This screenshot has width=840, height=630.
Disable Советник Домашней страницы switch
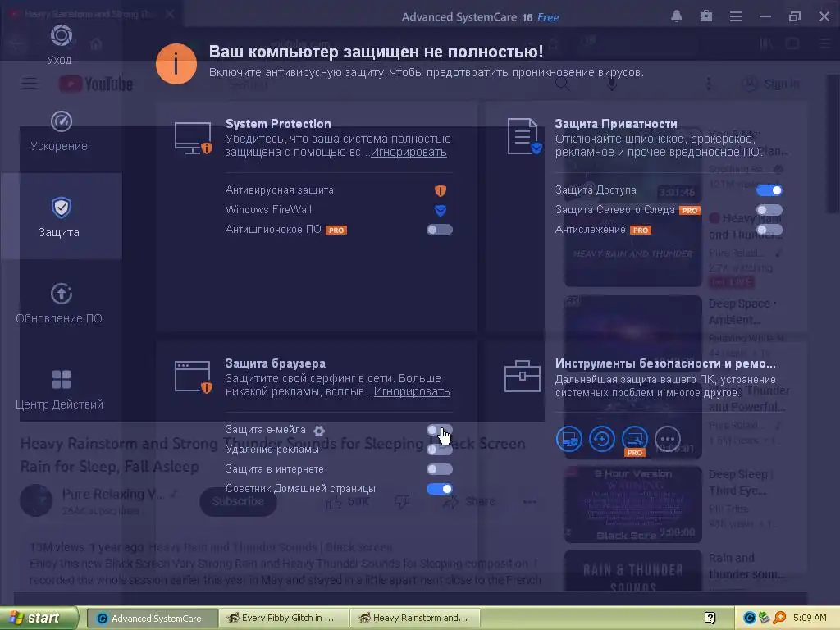[440, 489]
